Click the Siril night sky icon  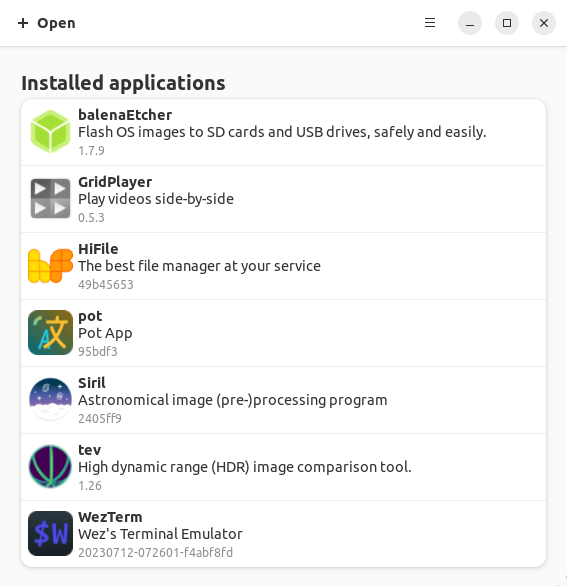pyautogui.click(x=50, y=400)
